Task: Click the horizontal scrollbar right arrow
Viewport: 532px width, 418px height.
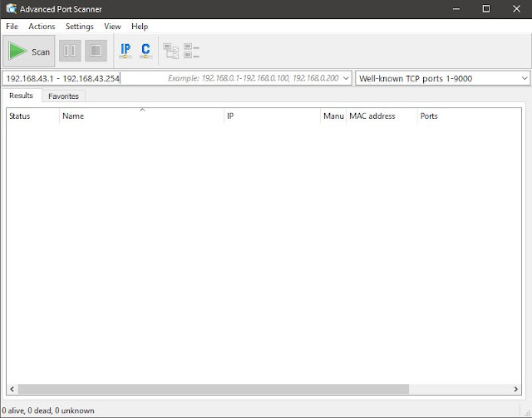Action: pos(515,389)
